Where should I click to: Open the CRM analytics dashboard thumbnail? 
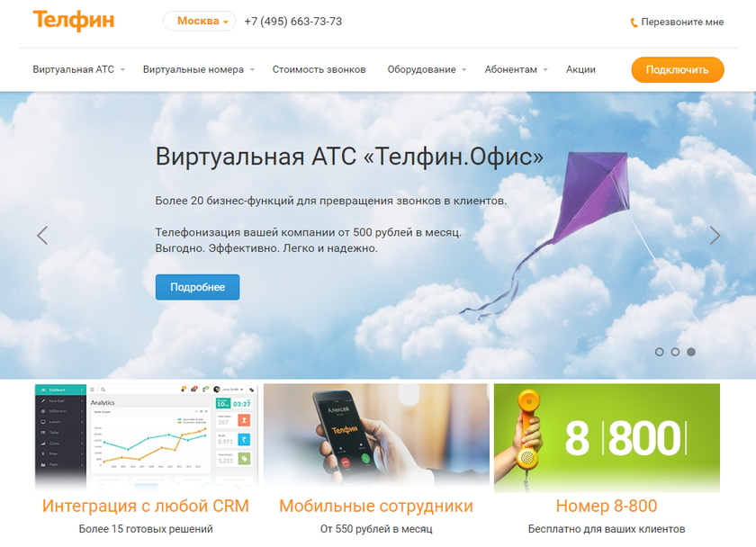pyautogui.click(x=147, y=437)
